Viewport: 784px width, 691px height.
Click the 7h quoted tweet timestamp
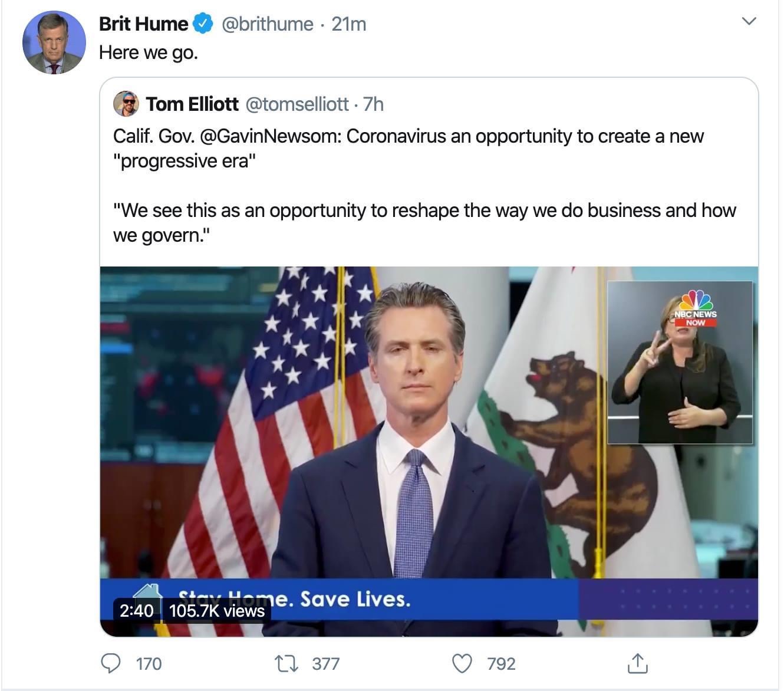373,104
